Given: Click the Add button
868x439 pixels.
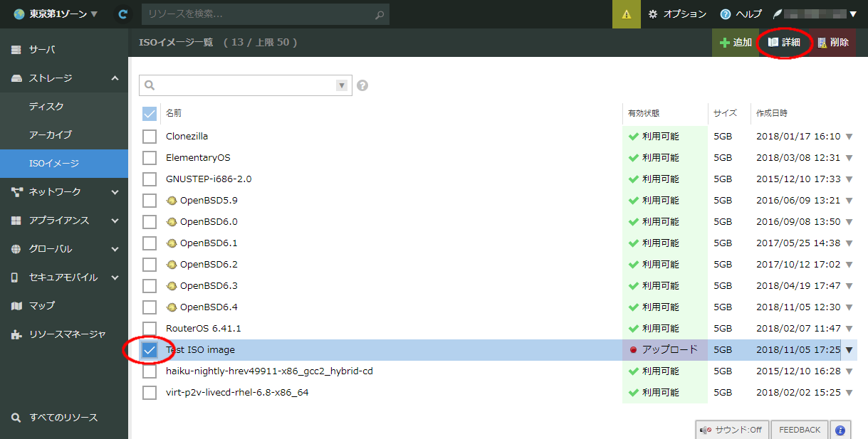Looking at the screenshot, I should pos(736,43).
